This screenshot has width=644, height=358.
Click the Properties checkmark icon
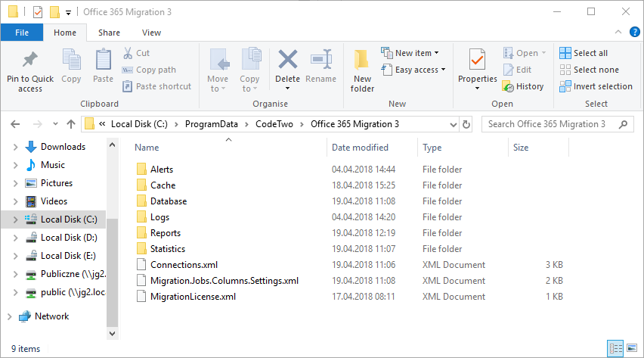click(x=477, y=60)
